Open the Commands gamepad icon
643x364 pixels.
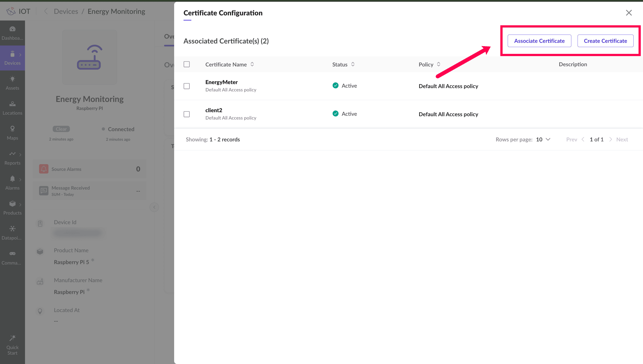12,254
